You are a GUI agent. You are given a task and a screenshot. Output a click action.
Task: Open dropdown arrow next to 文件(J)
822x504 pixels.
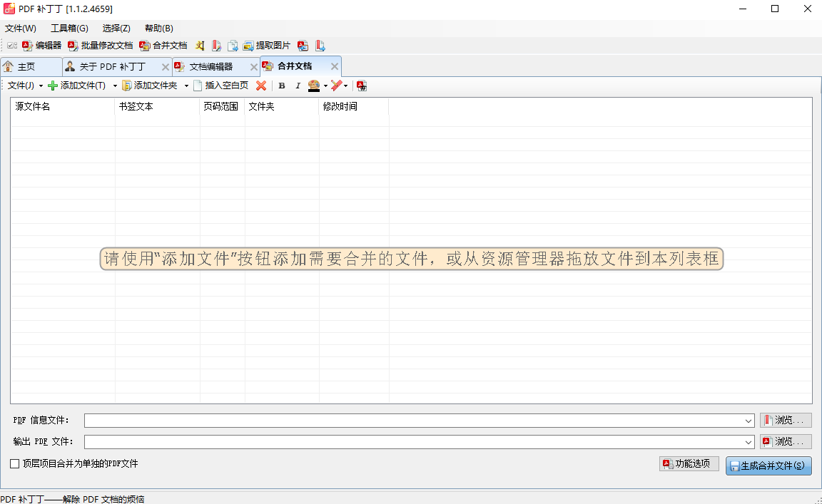point(41,86)
